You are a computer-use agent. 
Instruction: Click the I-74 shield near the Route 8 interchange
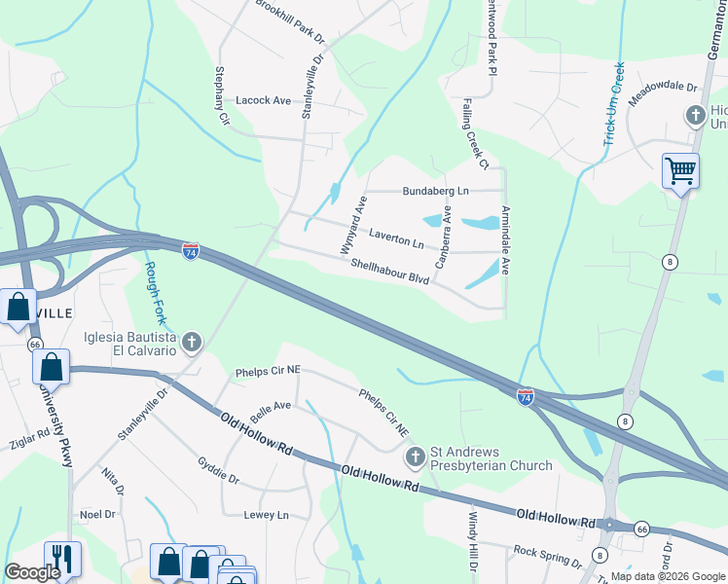coord(526,397)
